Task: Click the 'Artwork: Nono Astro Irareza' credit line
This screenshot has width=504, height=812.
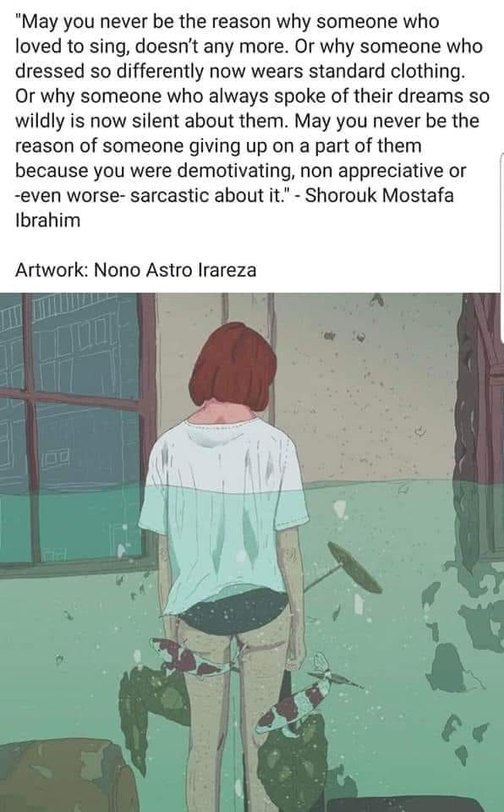Action: click(135, 270)
